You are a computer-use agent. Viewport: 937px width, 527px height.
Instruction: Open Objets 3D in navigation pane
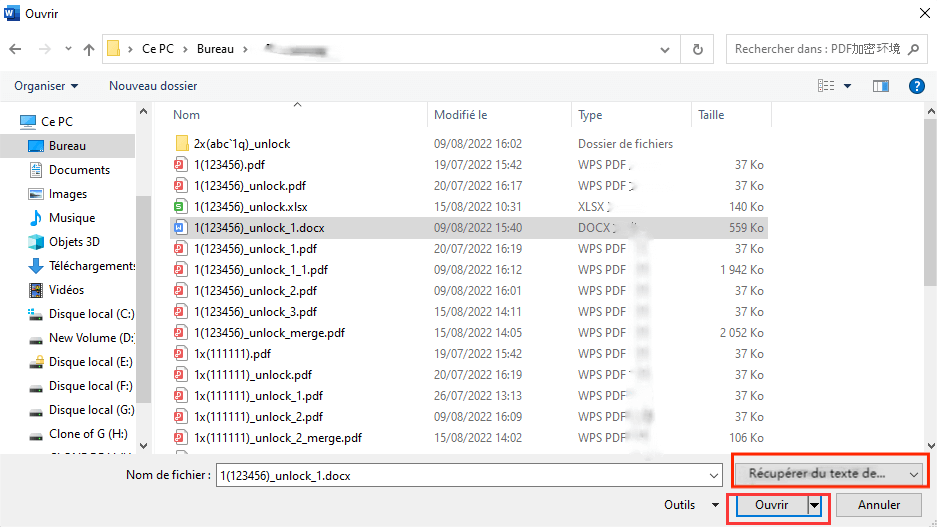pyautogui.click(x=74, y=242)
